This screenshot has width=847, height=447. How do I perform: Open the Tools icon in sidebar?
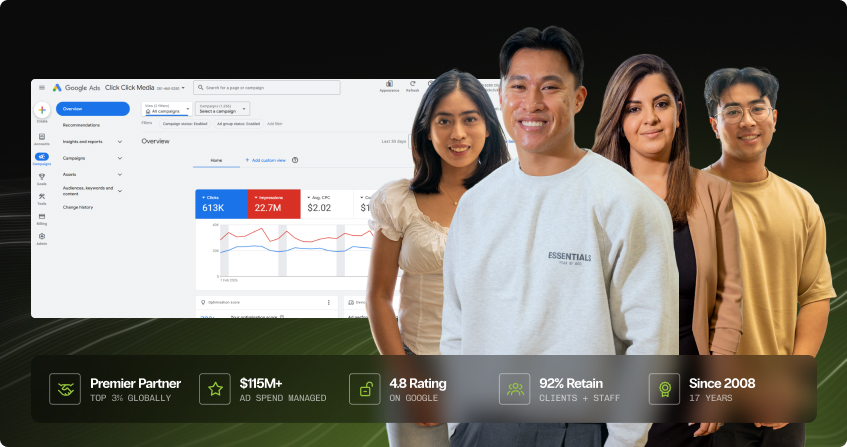42,197
